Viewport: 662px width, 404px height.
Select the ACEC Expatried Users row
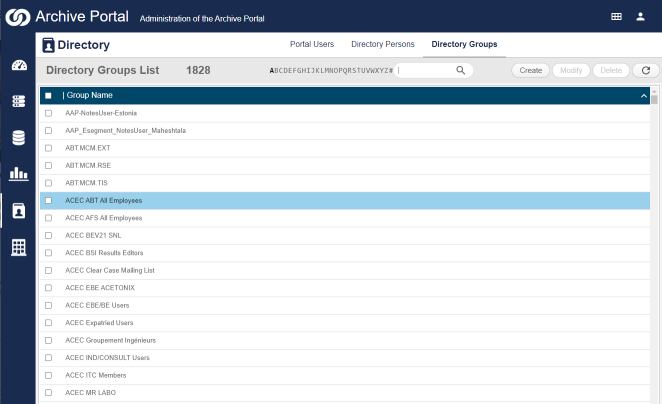pos(345,323)
